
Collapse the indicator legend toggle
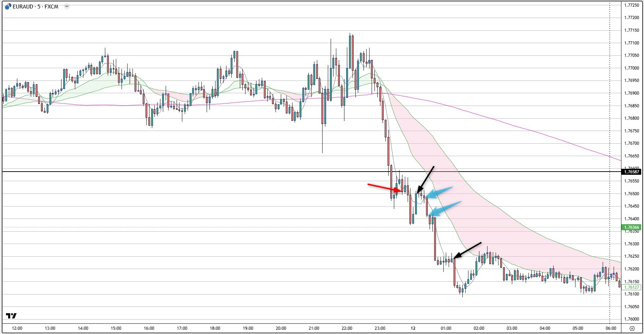67,6
